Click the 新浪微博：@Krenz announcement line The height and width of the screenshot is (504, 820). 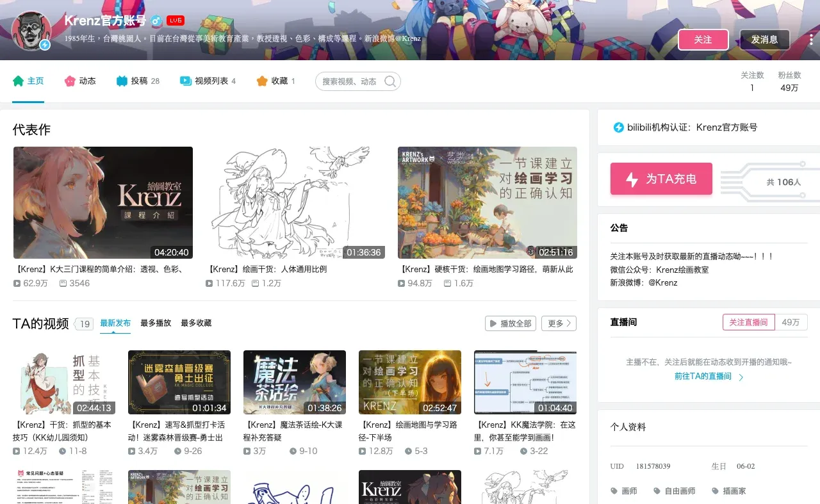pos(644,282)
